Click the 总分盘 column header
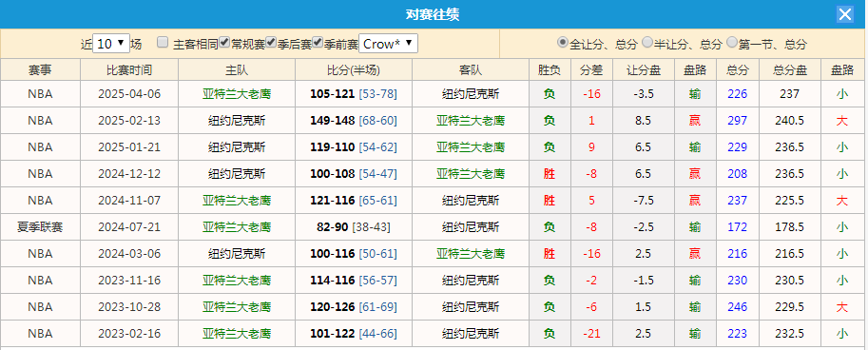868x350 pixels. pyautogui.click(x=789, y=69)
